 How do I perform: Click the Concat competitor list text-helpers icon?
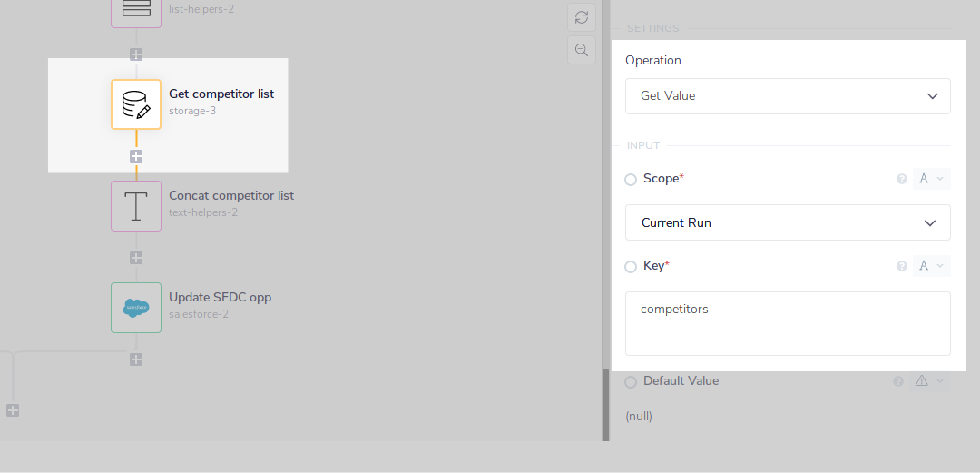point(136,206)
